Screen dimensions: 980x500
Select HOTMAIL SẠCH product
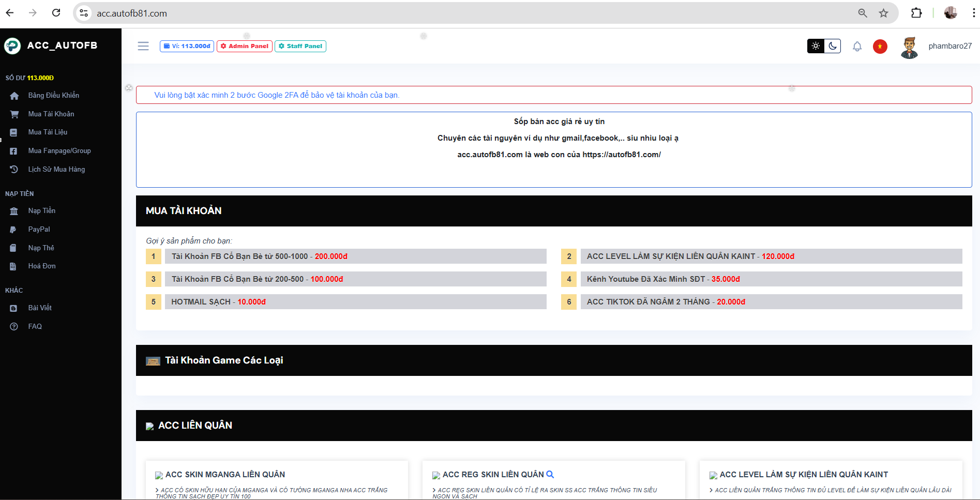[356, 302]
